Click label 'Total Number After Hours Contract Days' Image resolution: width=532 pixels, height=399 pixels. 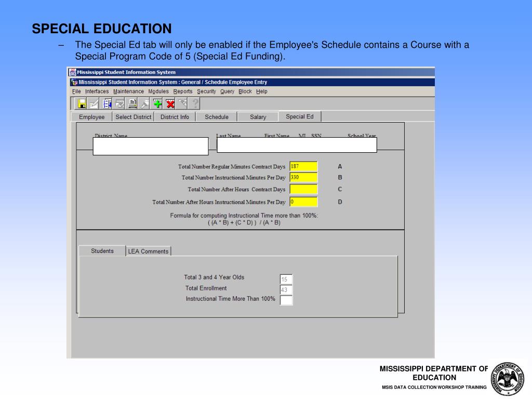[236, 189]
